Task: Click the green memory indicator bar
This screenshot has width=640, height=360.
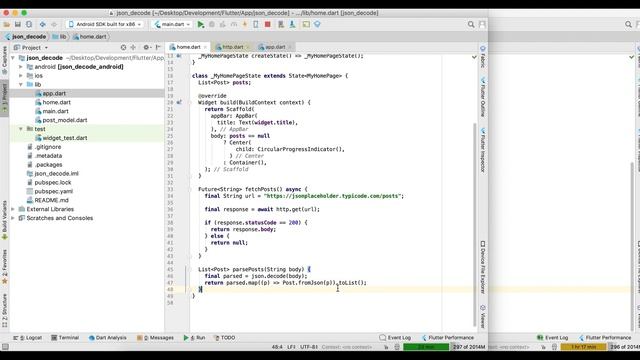Action: point(426,347)
